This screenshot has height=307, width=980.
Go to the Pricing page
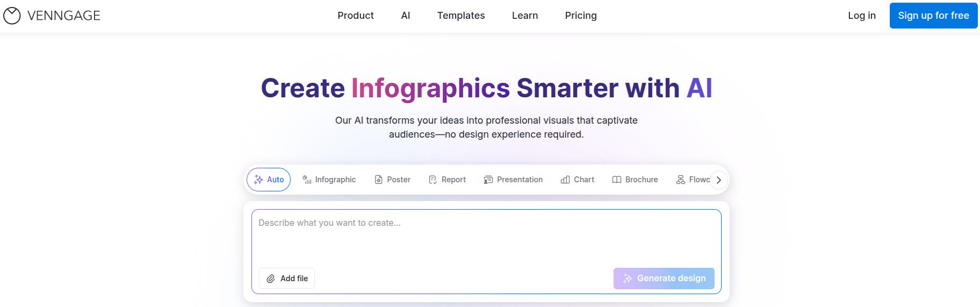click(581, 16)
